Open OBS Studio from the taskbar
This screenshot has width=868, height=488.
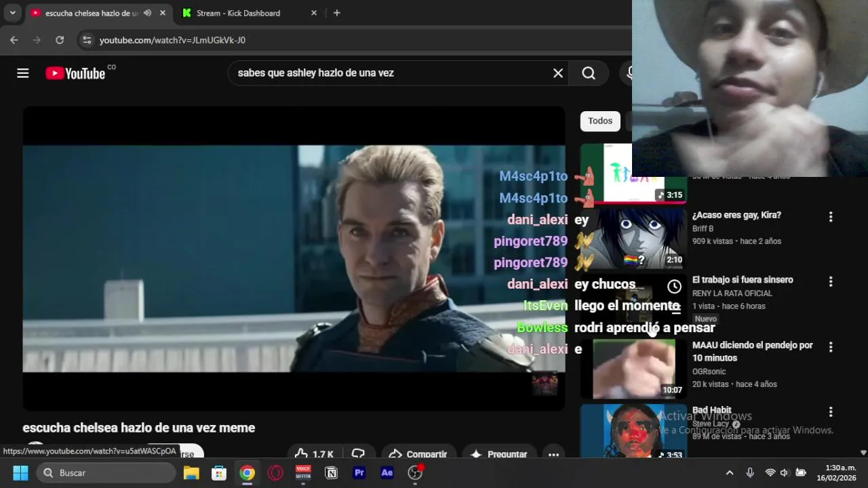click(415, 472)
